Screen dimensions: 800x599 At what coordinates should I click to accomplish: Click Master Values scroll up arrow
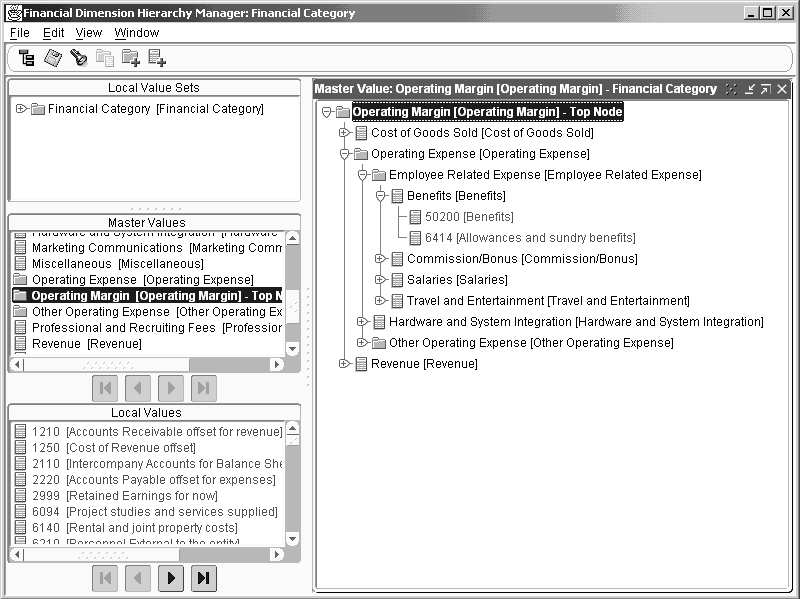(x=292, y=238)
